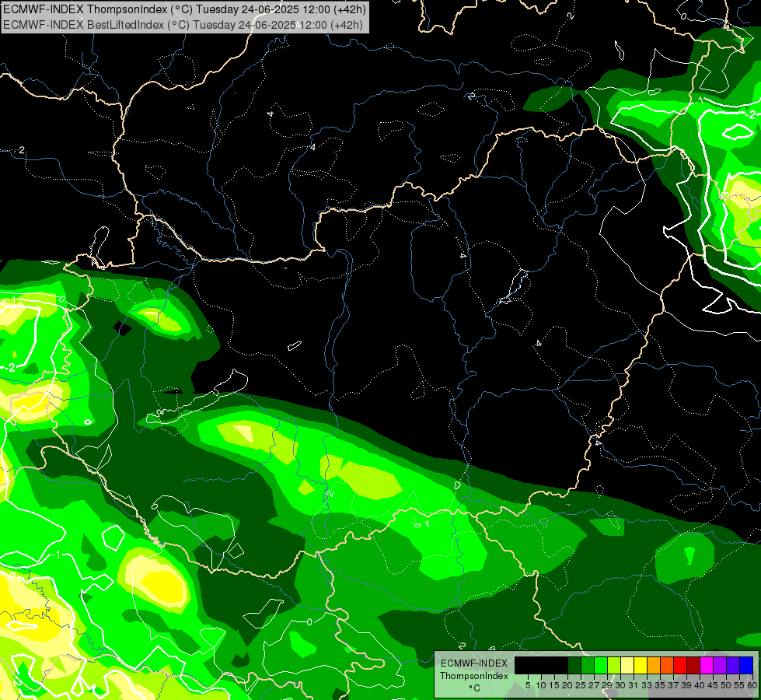Click the blue 55–60 legend swatch
Screen dimensions: 761x700
tap(746, 665)
